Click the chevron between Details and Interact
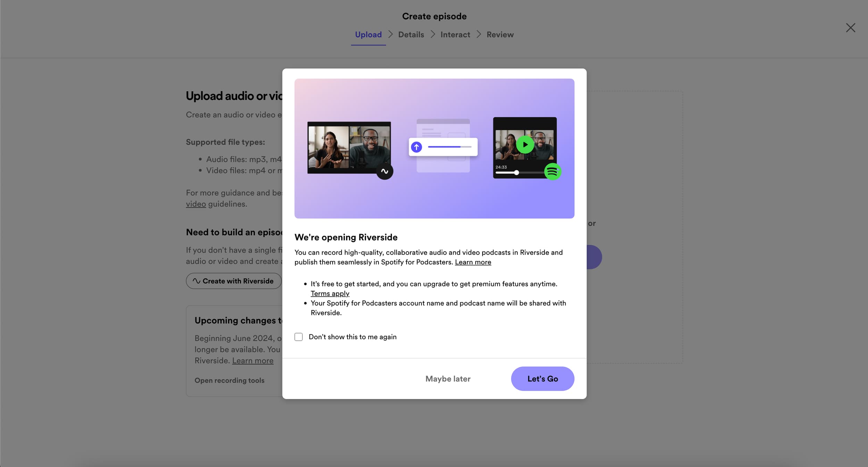Screen dimensions: 868x467 (433, 34)
